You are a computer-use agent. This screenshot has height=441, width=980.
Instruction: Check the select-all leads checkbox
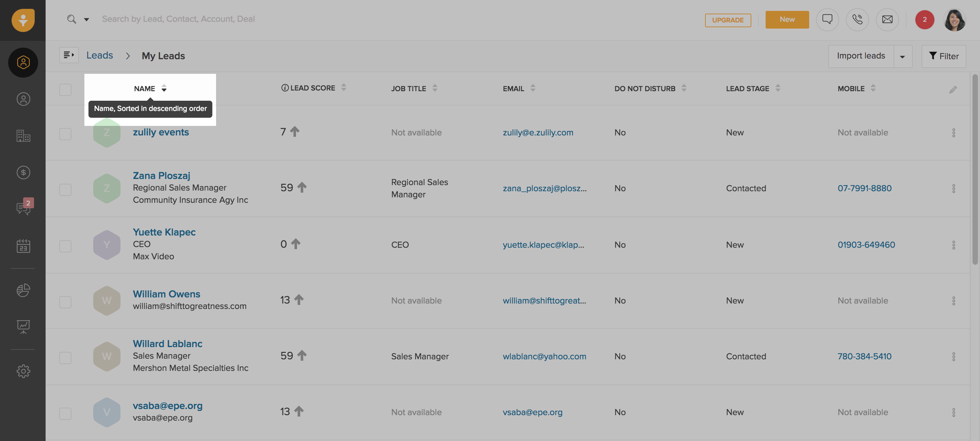[65, 90]
